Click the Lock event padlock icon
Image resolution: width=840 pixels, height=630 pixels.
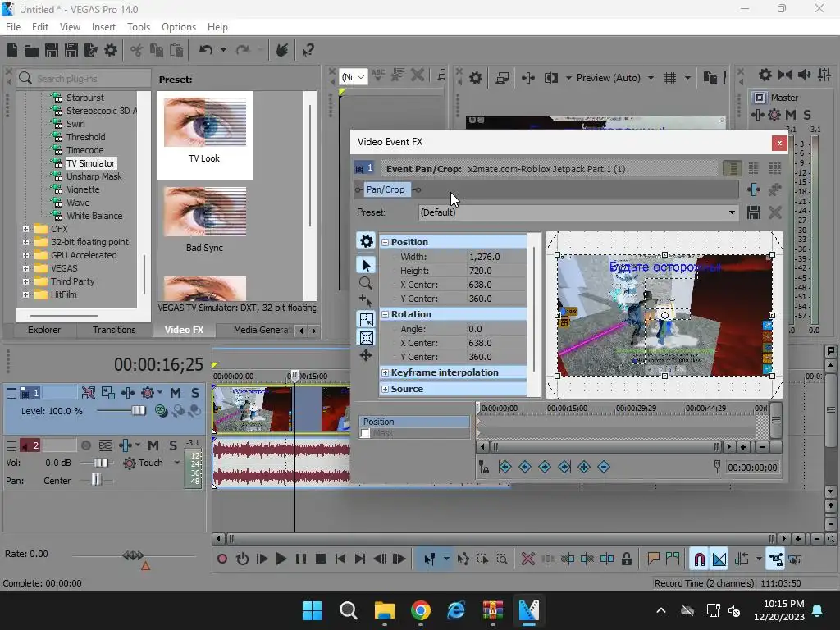point(626,559)
